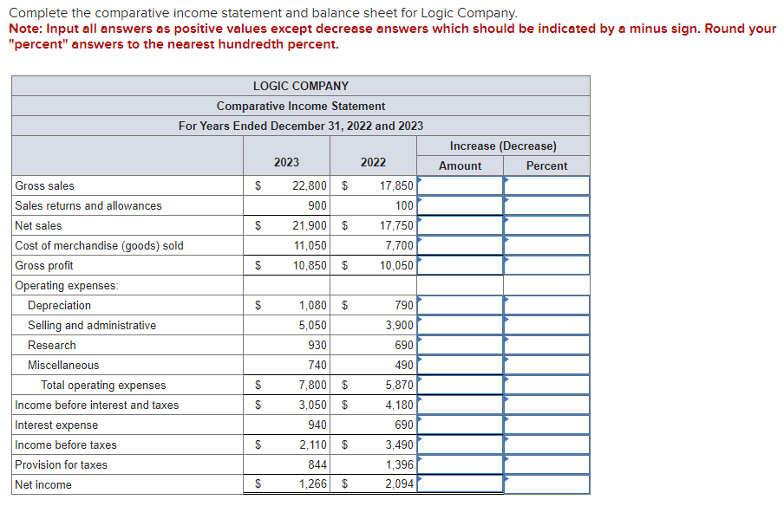Select the Percent input for Net sales row
The image size is (784, 532).
click(548, 225)
